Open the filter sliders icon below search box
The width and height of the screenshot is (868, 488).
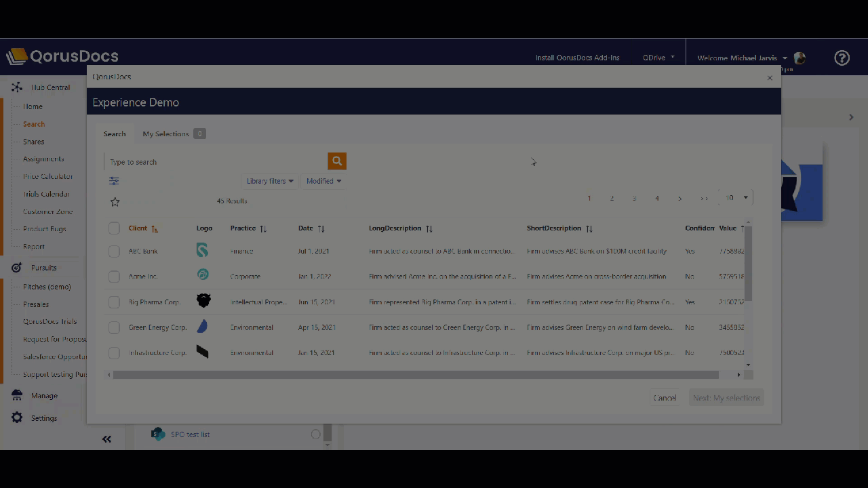(x=114, y=181)
